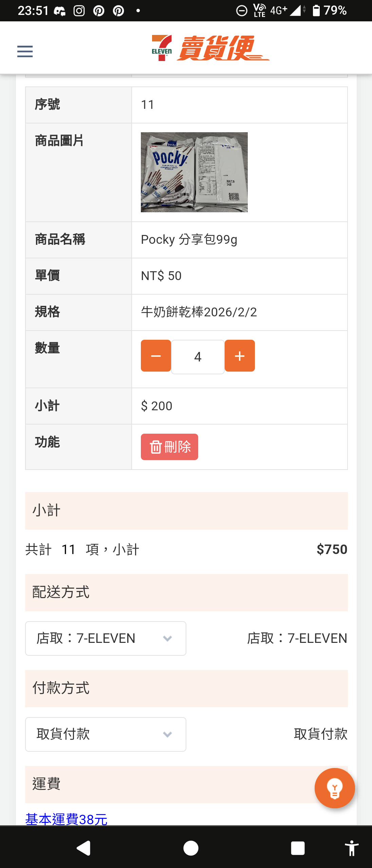The width and height of the screenshot is (372, 868).
Task: Tap the 7-ELEVEN 賣貨便 logo
Action: [x=210, y=48]
